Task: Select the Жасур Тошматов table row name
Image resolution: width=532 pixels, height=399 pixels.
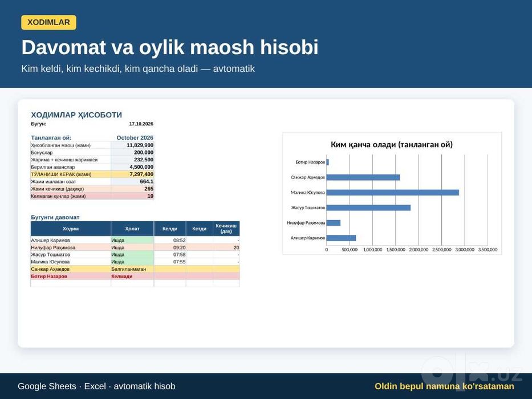Action: (50, 254)
